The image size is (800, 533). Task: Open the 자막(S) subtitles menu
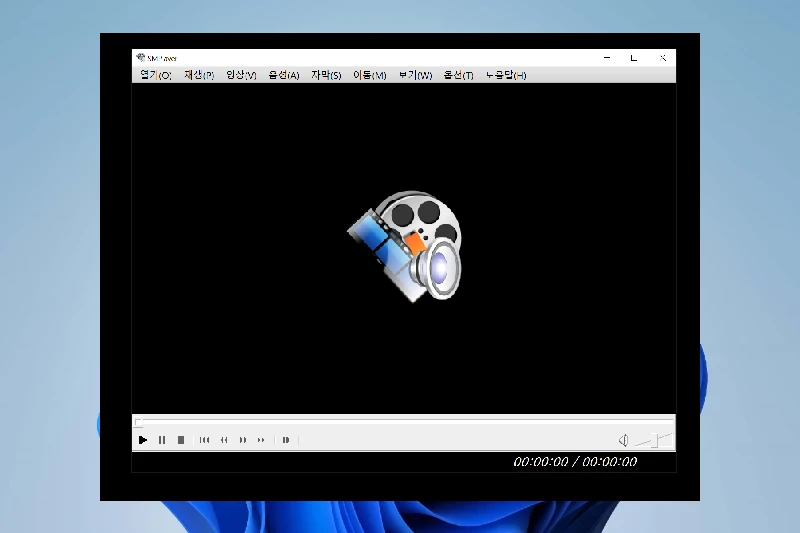[326, 75]
